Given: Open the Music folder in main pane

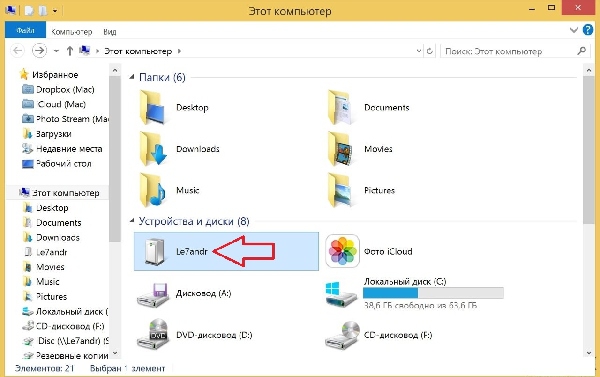Looking at the screenshot, I should 169,190.
